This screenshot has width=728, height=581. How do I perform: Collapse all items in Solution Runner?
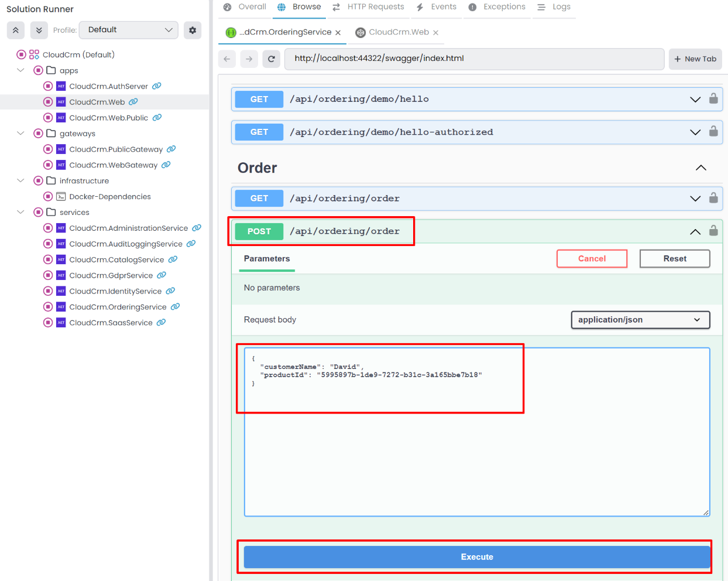click(15, 30)
